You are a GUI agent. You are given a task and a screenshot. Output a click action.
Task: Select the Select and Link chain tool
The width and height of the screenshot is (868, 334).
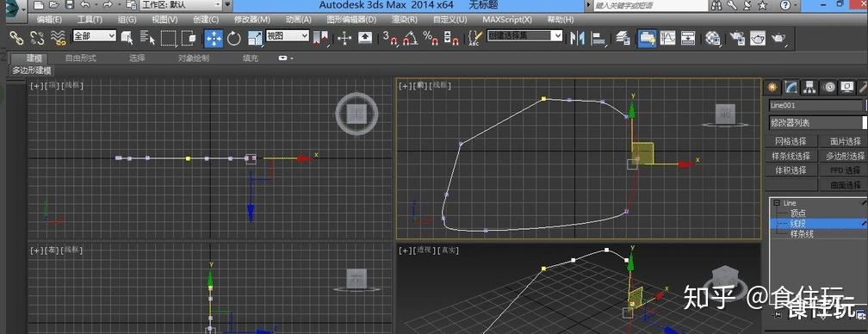click(16, 38)
